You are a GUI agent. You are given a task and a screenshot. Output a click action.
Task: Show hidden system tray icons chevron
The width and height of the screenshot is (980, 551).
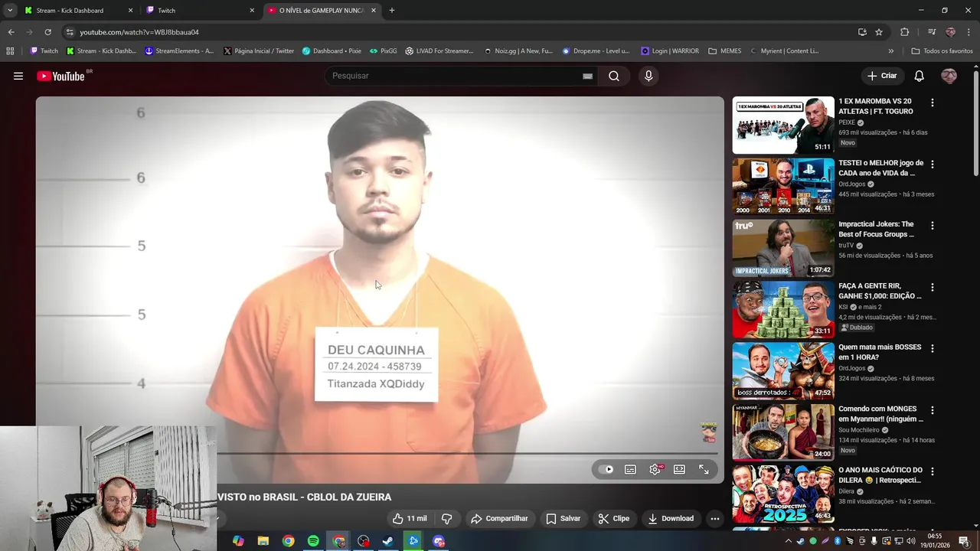click(789, 541)
